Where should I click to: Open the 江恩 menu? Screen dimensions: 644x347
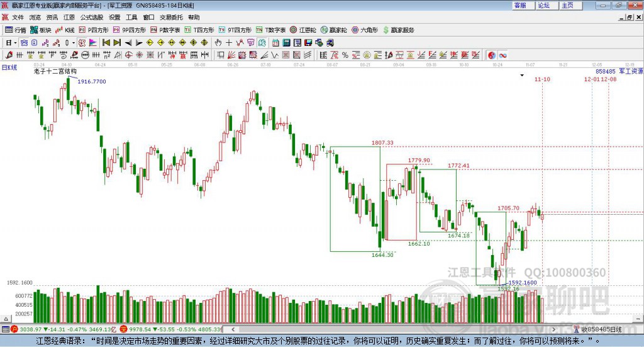pos(69,17)
